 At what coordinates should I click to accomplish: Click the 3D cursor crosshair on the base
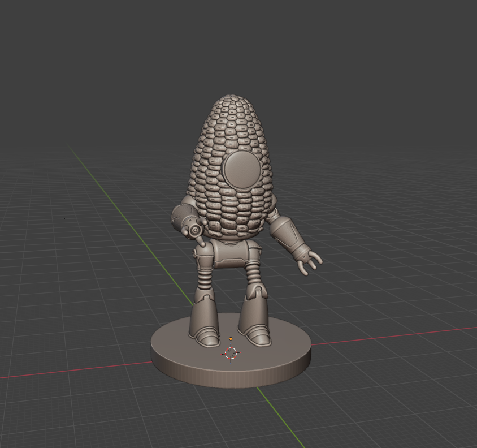click(231, 352)
